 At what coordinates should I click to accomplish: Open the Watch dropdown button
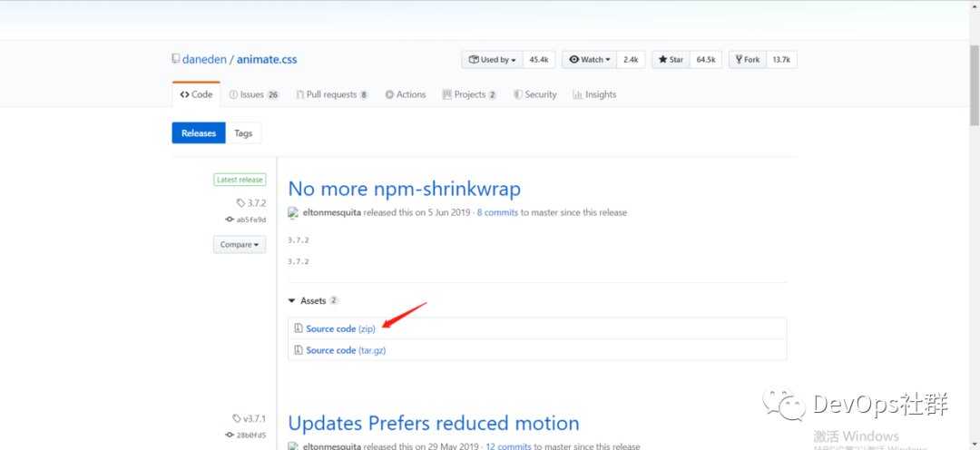590,60
